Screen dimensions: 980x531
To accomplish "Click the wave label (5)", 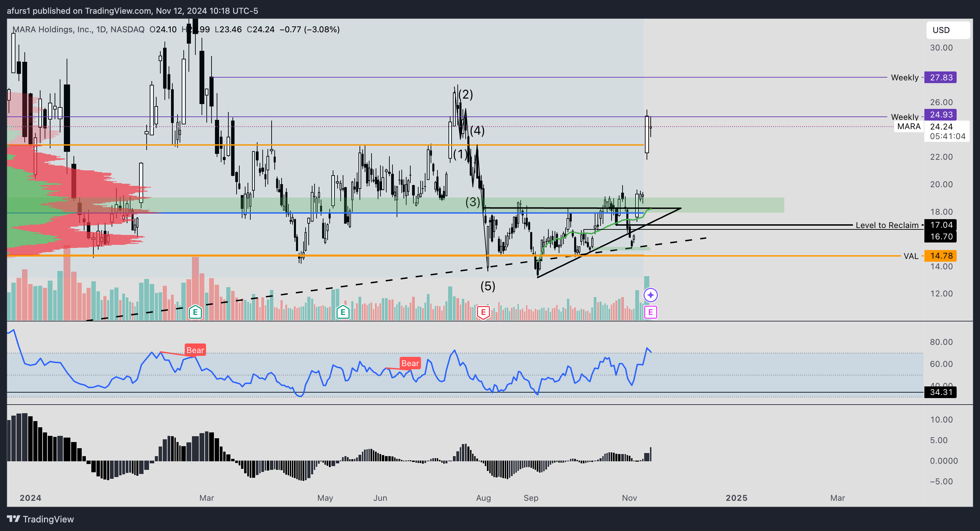I will pyautogui.click(x=488, y=286).
